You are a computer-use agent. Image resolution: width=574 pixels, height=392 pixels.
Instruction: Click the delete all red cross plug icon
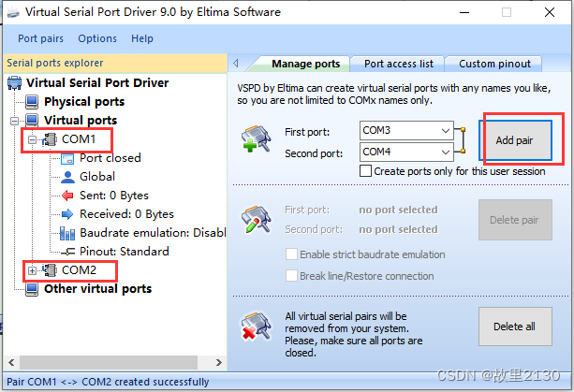click(x=256, y=327)
